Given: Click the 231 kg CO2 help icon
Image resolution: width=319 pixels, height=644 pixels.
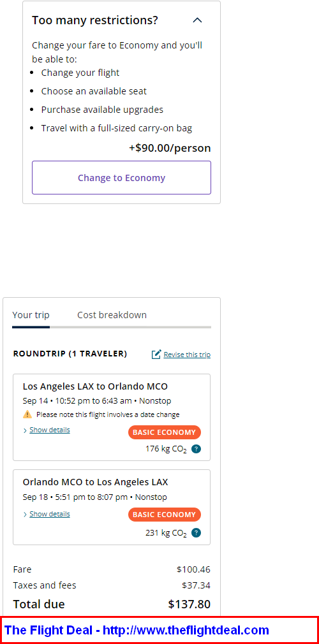Looking at the screenshot, I should click(x=196, y=533).
